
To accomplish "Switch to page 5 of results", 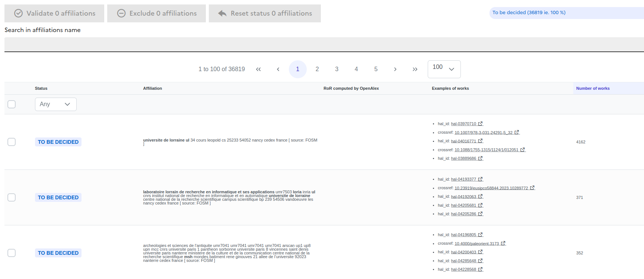I will coord(376,69).
